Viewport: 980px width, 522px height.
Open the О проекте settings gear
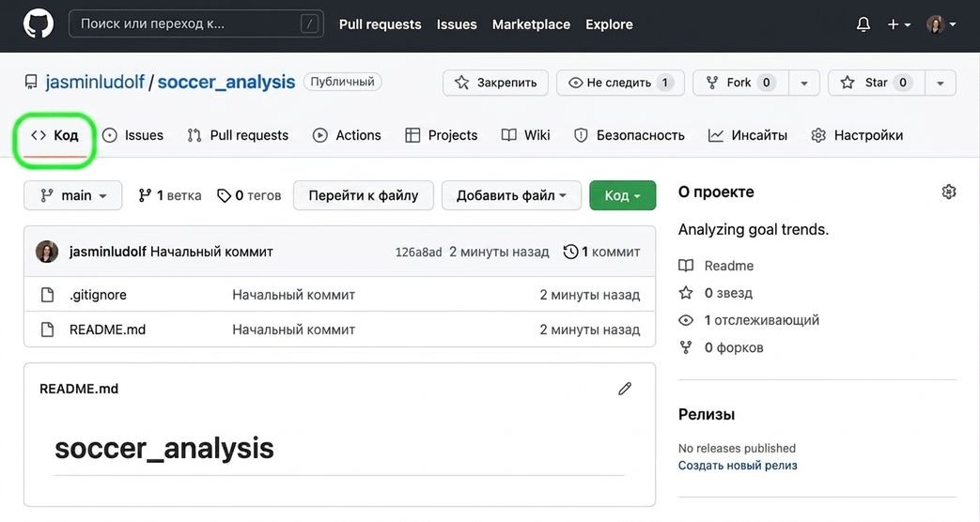click(949, 192)
